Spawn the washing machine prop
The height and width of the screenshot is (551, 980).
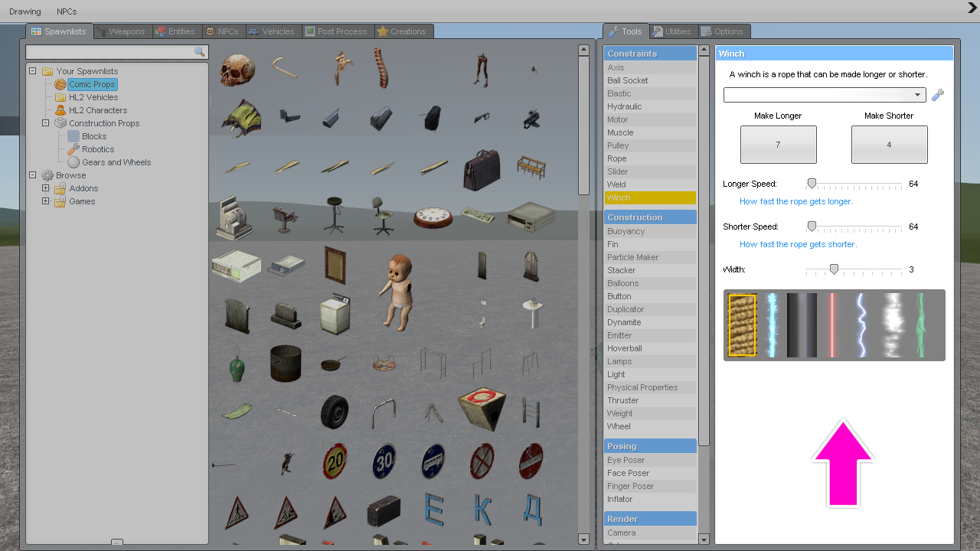334,314
